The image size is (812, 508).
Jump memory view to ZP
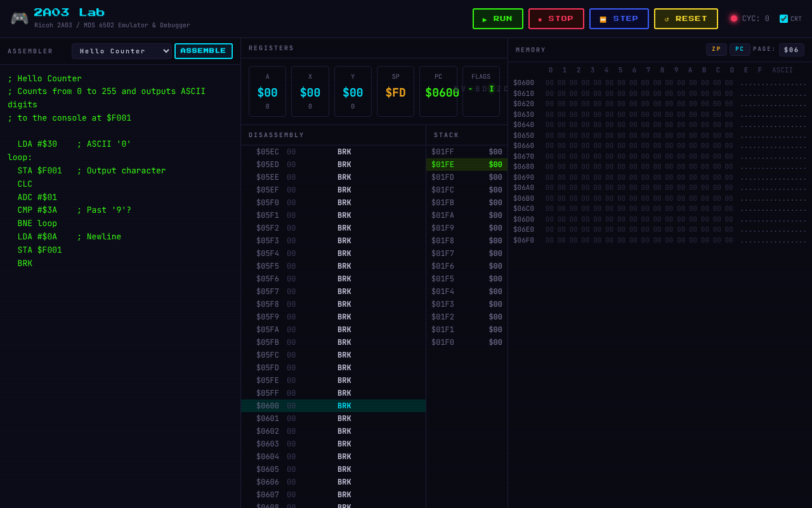716,50
